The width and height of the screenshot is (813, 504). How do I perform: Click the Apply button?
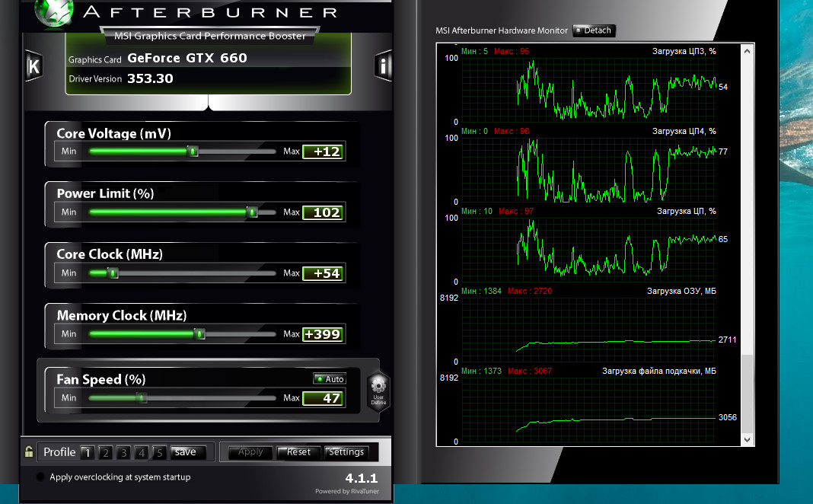[x=250, y=452]
